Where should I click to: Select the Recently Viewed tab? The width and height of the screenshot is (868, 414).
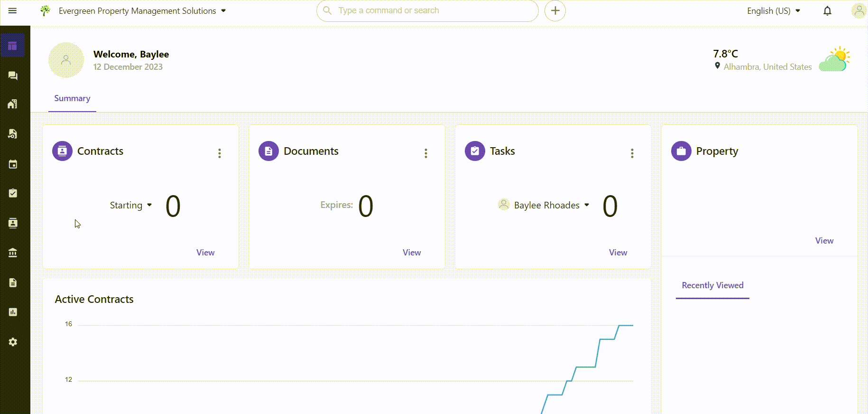point(712,285)
